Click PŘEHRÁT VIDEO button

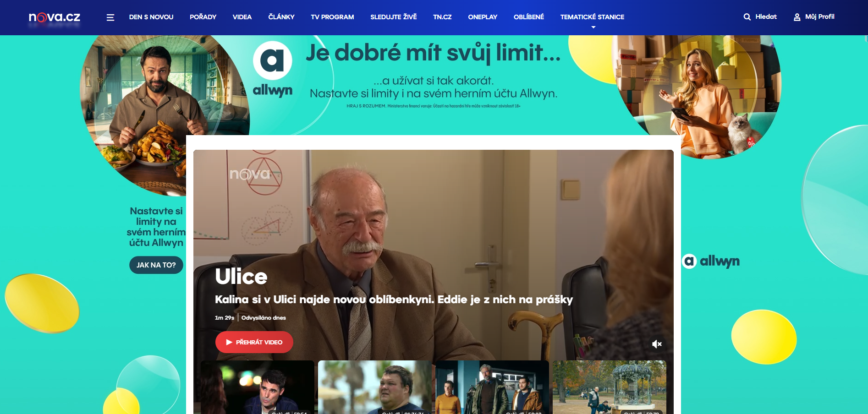(254, 342)
